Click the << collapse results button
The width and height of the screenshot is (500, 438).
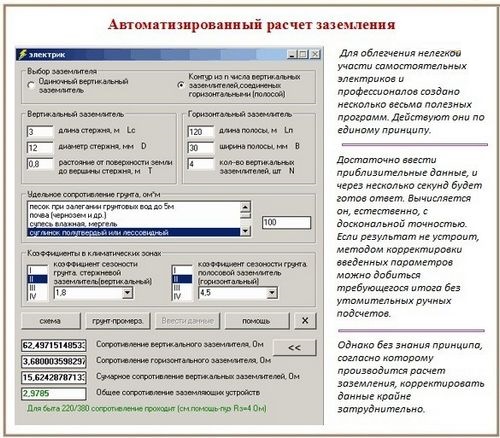(x=294, y=348)
